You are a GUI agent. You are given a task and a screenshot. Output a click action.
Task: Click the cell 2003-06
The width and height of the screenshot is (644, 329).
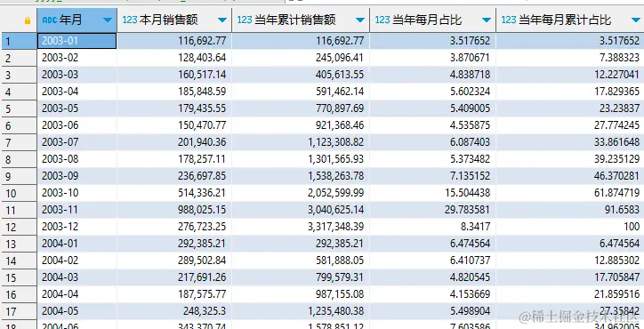[76, 125]
